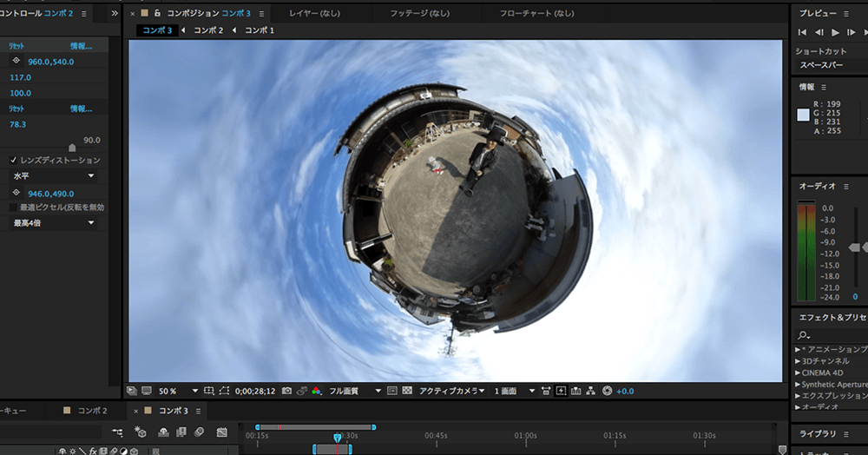Take a snapshot with the camera icon

point(286,391)
